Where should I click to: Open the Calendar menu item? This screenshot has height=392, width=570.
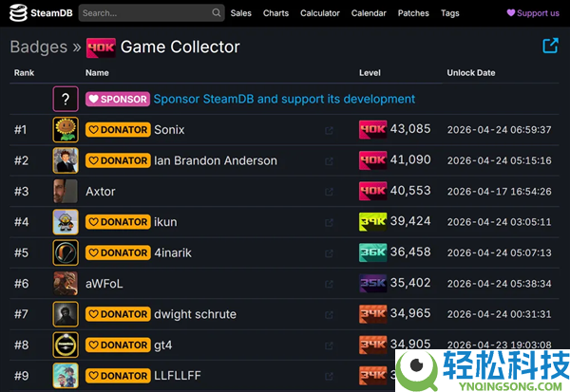[x=369, y=13]
